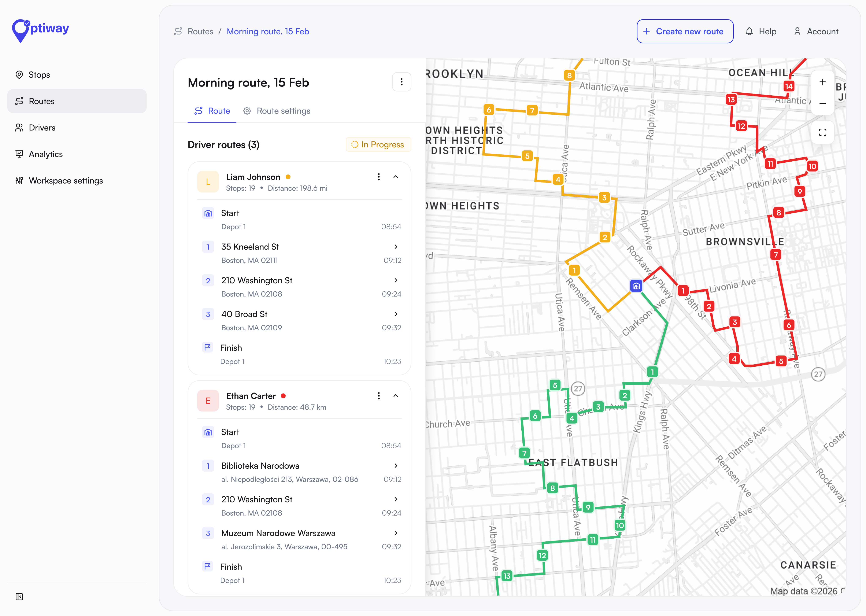
Task: Click the 'Driver routes (3)' heading
Action: [223, 145]
